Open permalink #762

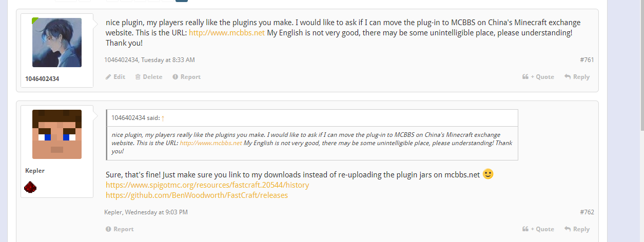[x=587, y=212]
